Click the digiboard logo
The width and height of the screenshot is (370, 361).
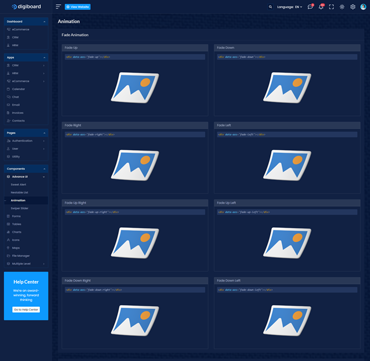[x=26, y=7]
